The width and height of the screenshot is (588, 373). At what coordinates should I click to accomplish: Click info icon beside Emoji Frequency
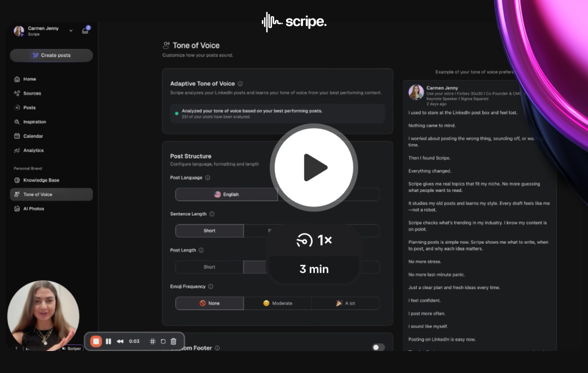[210, 287]
